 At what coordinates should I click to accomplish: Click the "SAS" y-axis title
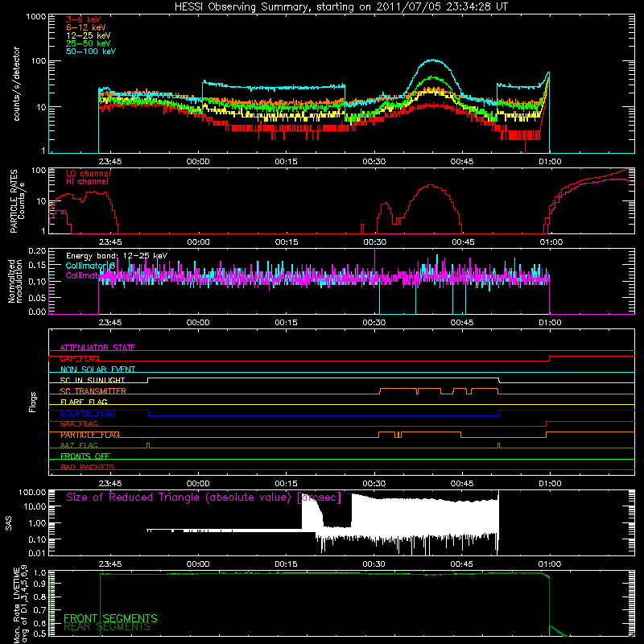pyautogui.click(x=9, y=523)
